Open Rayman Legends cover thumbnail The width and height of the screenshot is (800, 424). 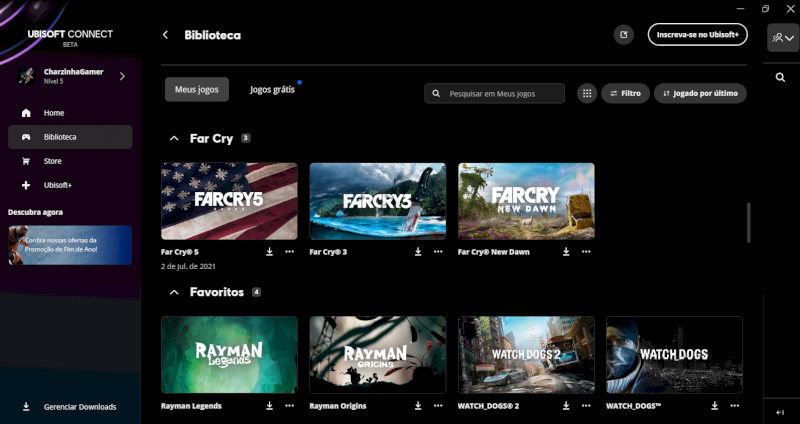229,355
